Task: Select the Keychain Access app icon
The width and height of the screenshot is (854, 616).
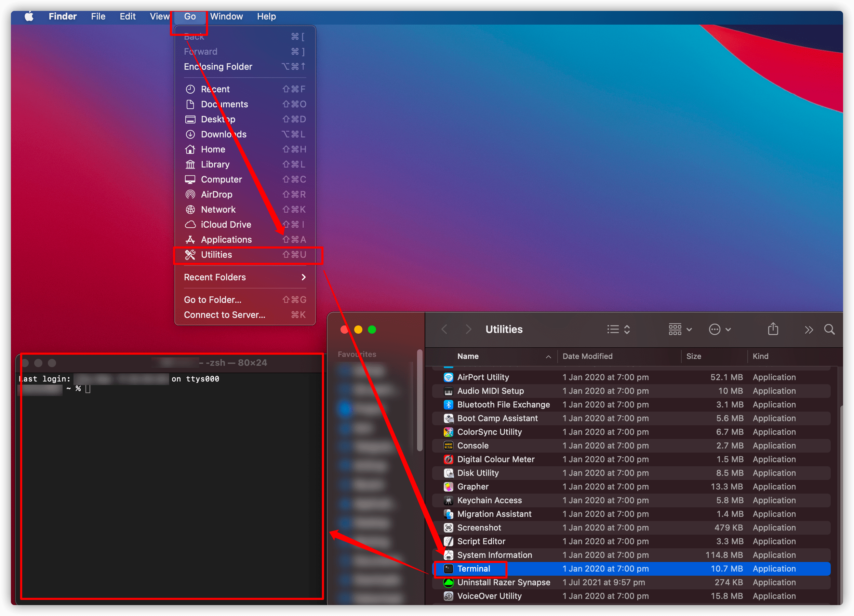Action: point(448,500)
